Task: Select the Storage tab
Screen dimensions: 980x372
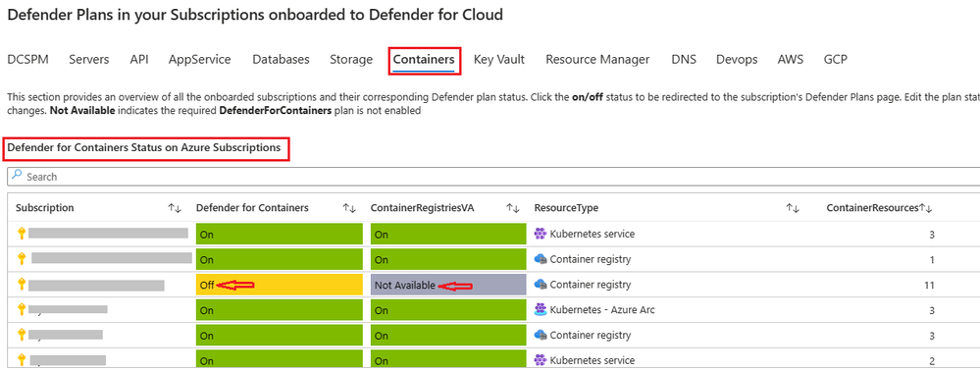Action: (351, 60)
